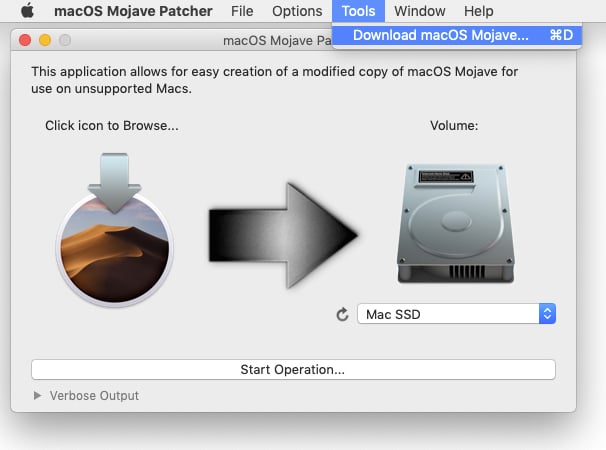Open the Options menu

coord(297,11)
